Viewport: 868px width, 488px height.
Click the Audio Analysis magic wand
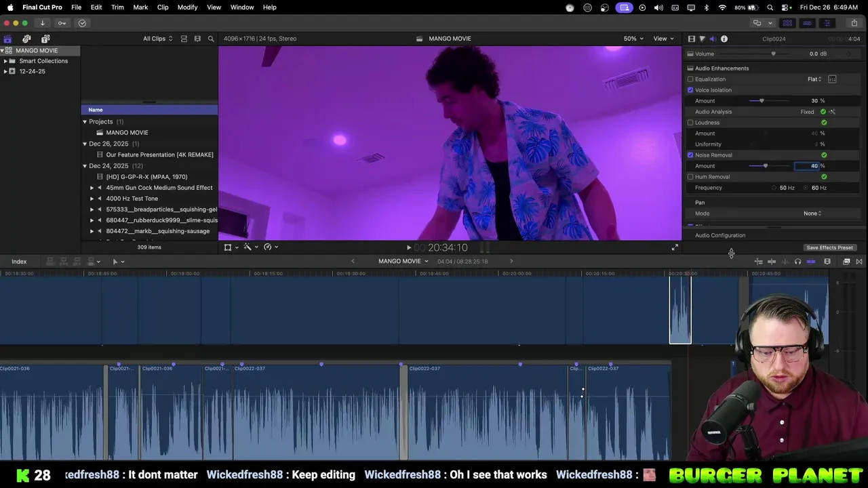point(832,112)
